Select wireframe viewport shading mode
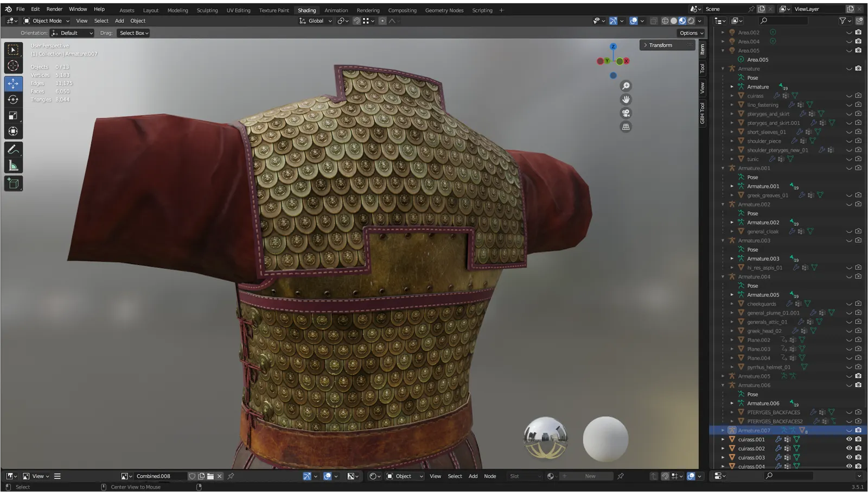This screenshot has height=492, width=868. (665, 21)
